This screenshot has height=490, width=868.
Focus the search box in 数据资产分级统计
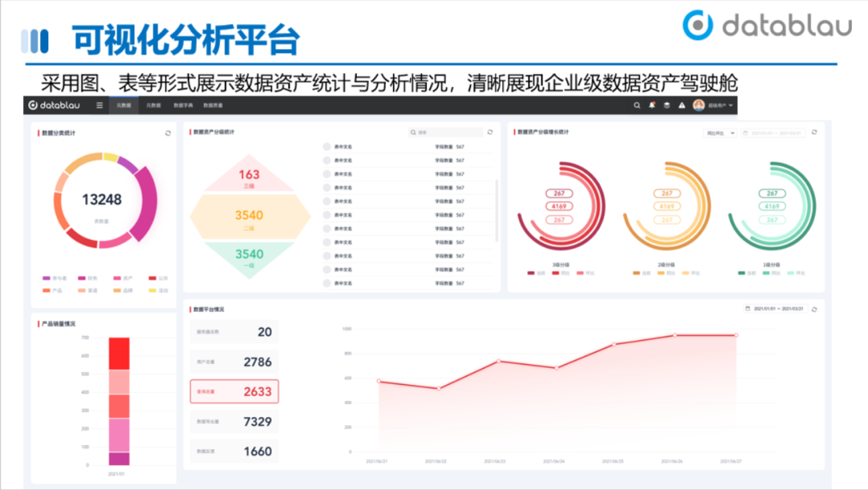point(445,133)
